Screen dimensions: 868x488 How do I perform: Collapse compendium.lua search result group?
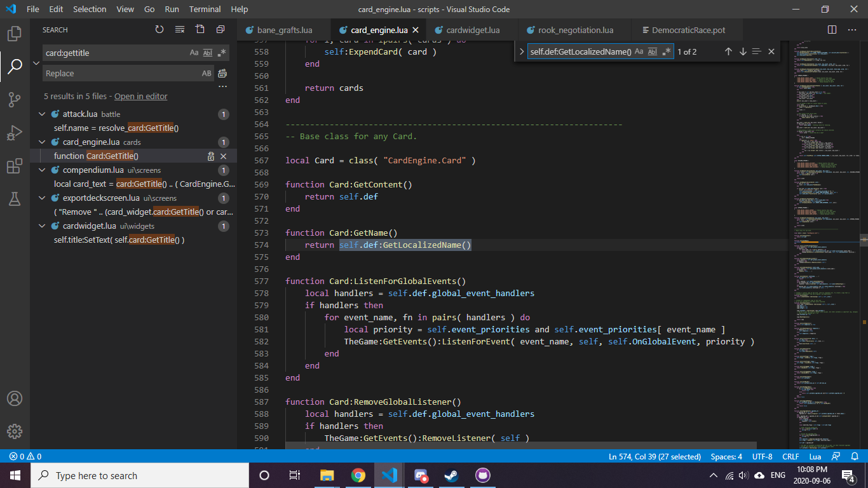tap(43, 170)
